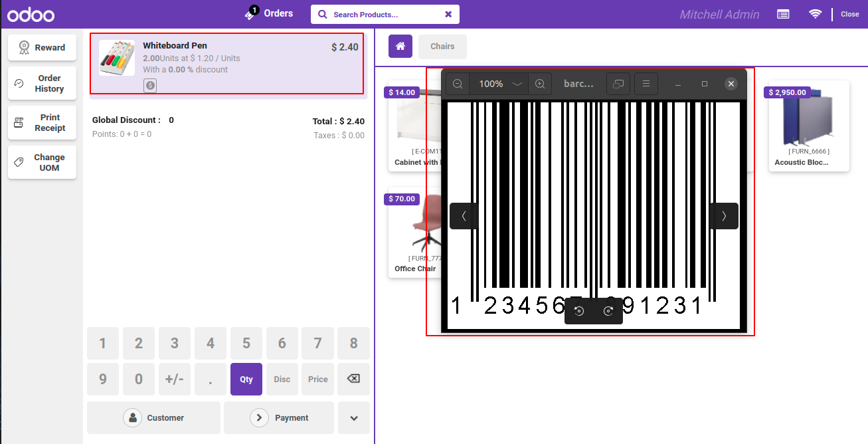Viewport: 868px width, 444px height.
Task: Toggle image viewer gallery view icon
Action: (618, 84)
